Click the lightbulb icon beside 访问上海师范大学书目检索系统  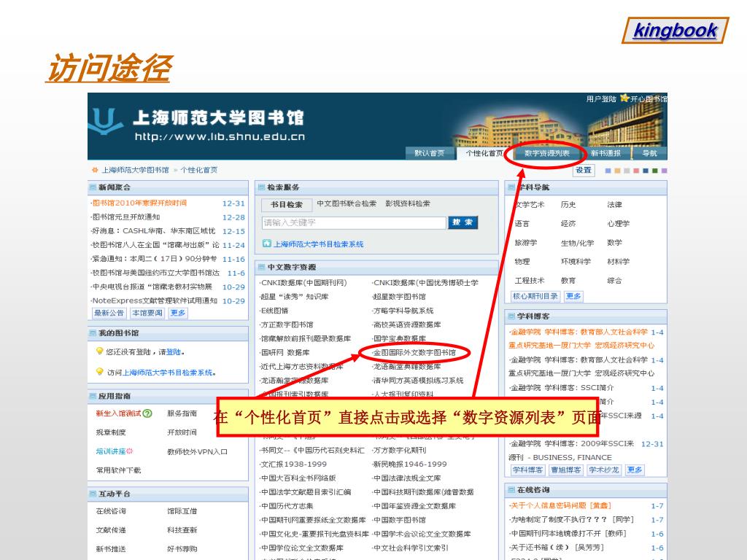99,371
